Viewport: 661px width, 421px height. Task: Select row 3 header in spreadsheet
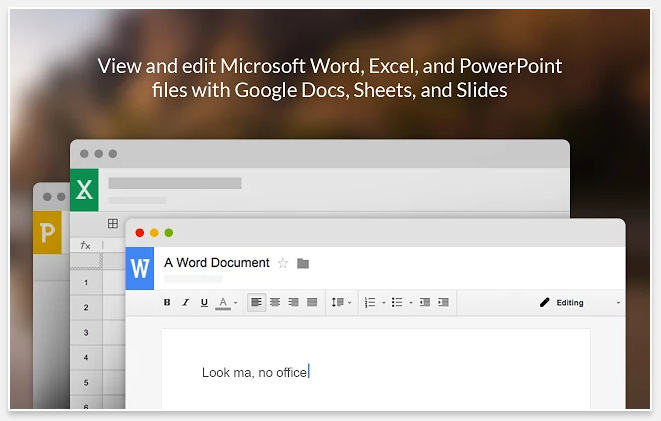(86, 333)
